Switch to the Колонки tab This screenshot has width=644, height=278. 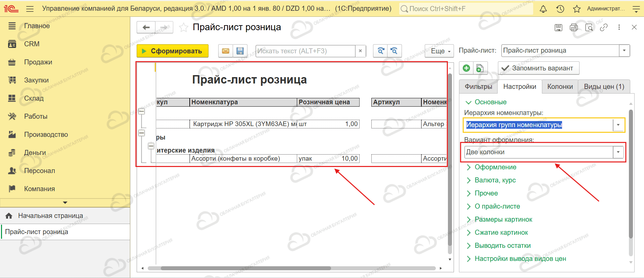click(560, 87)
